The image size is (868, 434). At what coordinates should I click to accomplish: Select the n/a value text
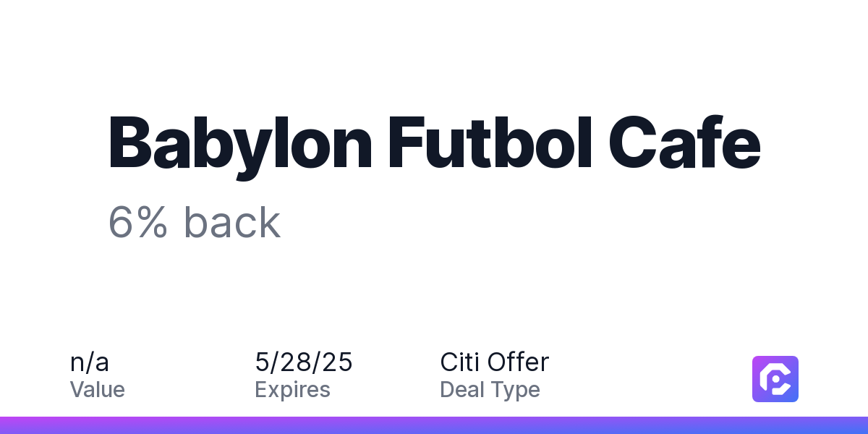coord(90,362)
